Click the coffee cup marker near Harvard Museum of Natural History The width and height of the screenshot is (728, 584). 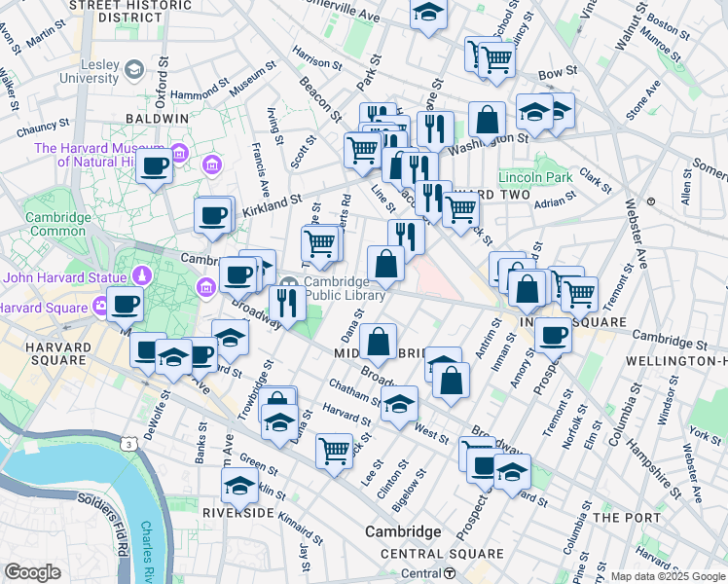pos(155,170)
